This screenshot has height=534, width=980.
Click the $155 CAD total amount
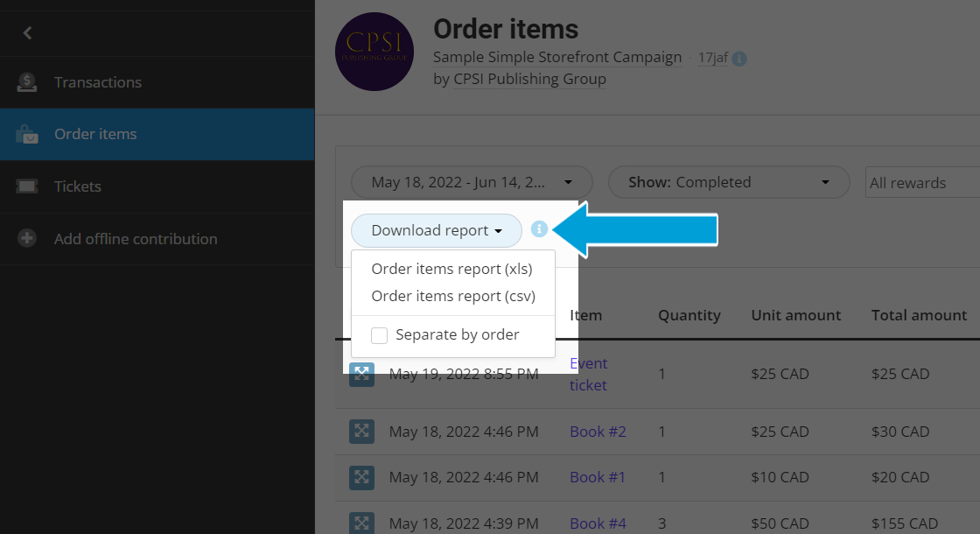905,523
